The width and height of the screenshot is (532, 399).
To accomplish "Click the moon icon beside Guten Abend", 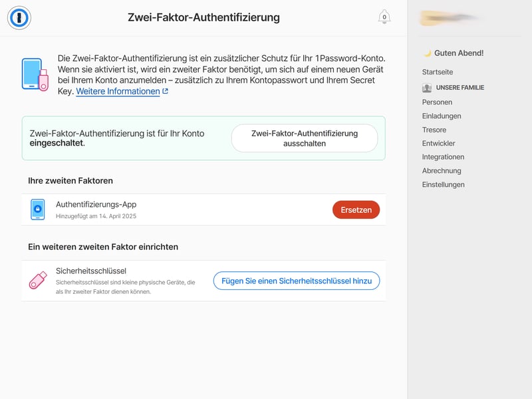I will (x=428, y=53).
